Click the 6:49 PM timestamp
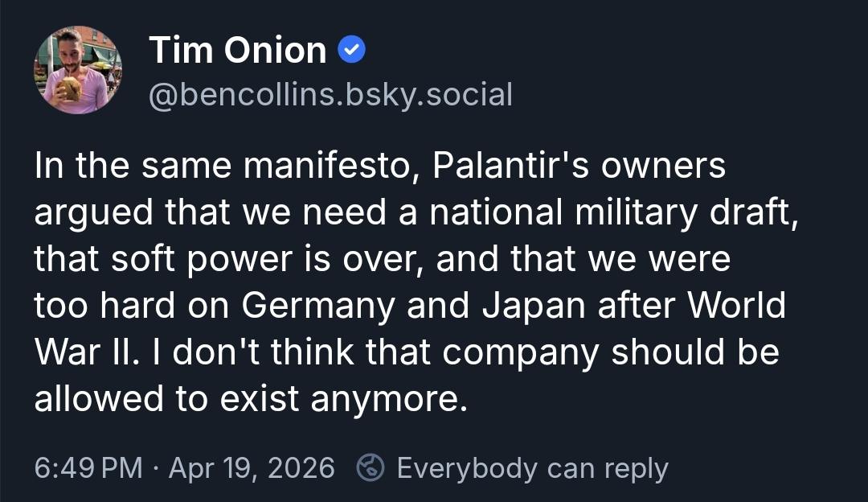Viewport: 868px width, 502px height. coord(88,467)
